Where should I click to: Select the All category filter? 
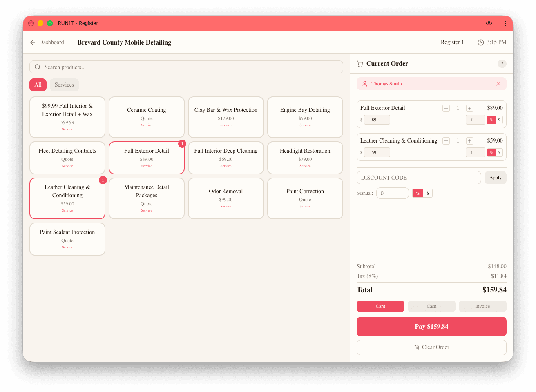pos(38,85)
